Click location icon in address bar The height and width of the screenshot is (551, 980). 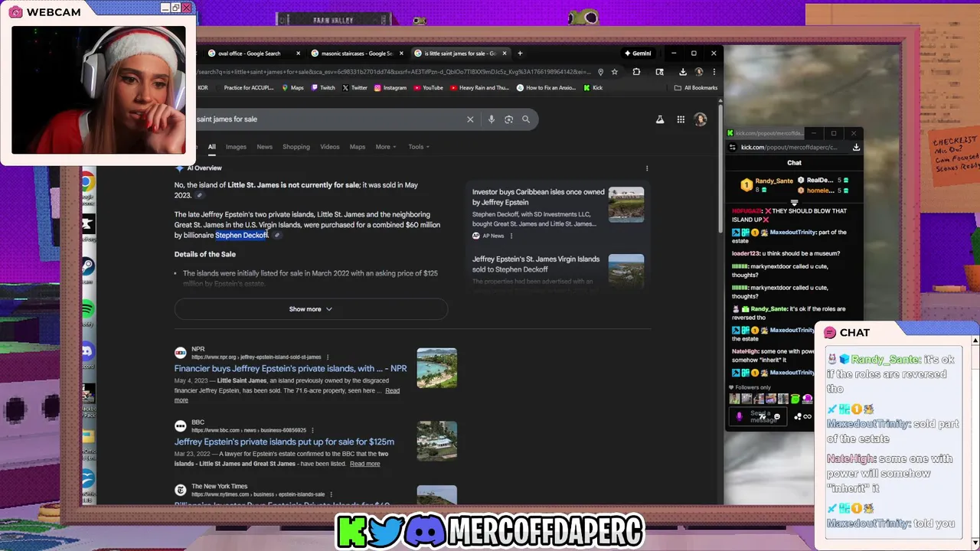[x=601, y=72]
